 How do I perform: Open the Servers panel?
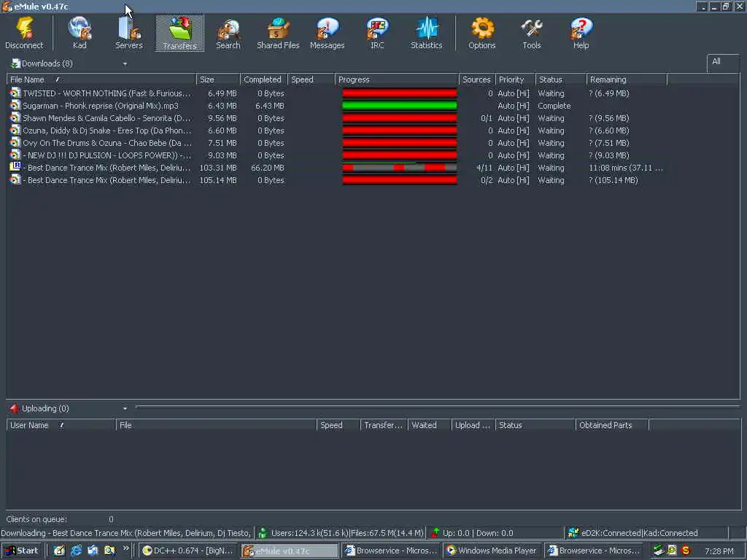(x=128, y=33)
